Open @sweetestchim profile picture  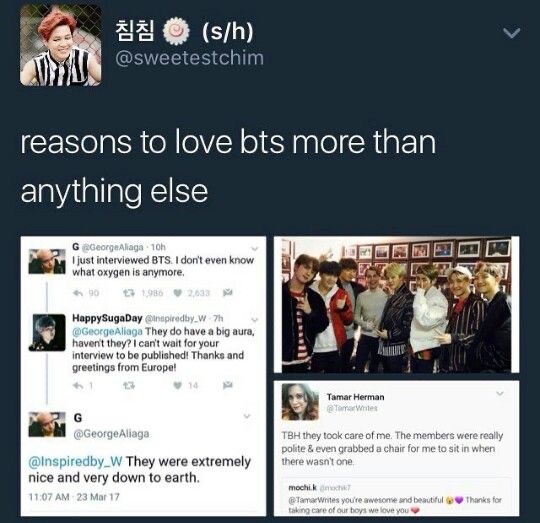pyautogui.click(x=61, y=45)
